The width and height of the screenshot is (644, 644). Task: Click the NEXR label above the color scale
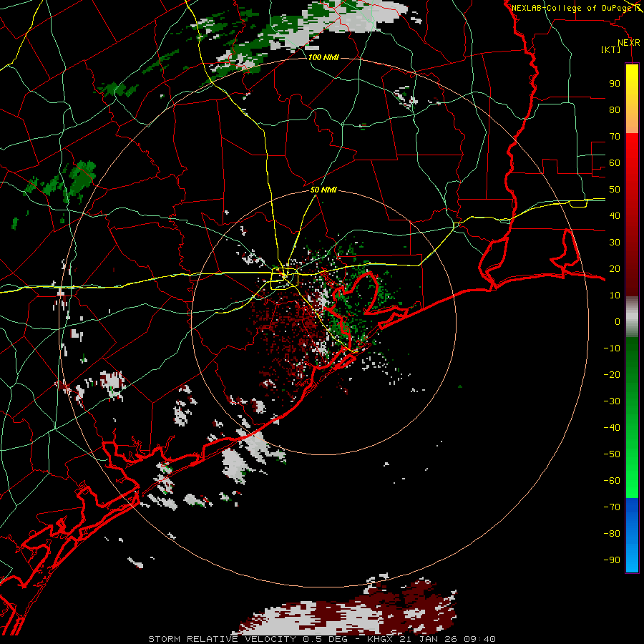(x=629, y=43)
